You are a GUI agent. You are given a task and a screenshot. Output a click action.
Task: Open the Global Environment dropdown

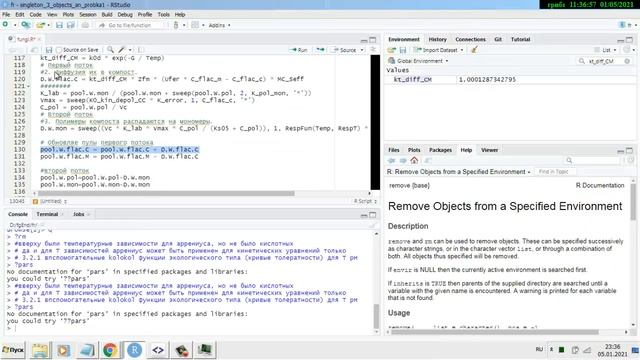pyautogui.click(x=418, y=61)
